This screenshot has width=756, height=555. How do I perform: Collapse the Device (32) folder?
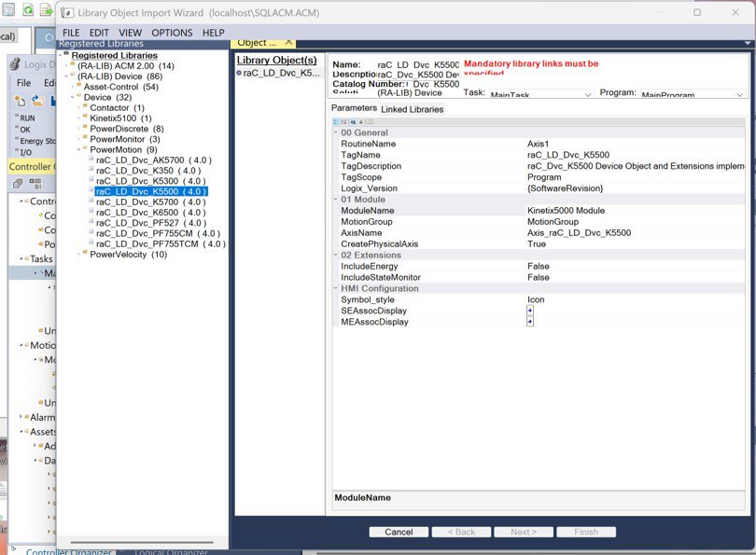click(x=73, y=97)
